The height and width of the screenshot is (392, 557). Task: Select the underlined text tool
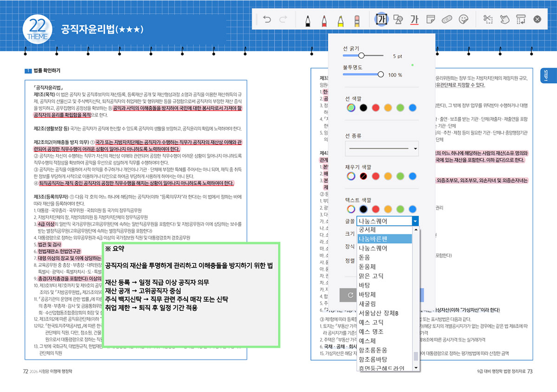coord(415,19)
